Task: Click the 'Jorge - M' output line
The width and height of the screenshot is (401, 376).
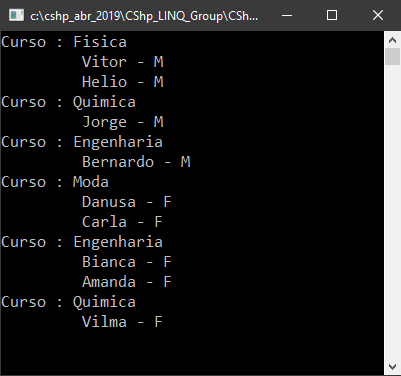Action: (x=123, y=122)
